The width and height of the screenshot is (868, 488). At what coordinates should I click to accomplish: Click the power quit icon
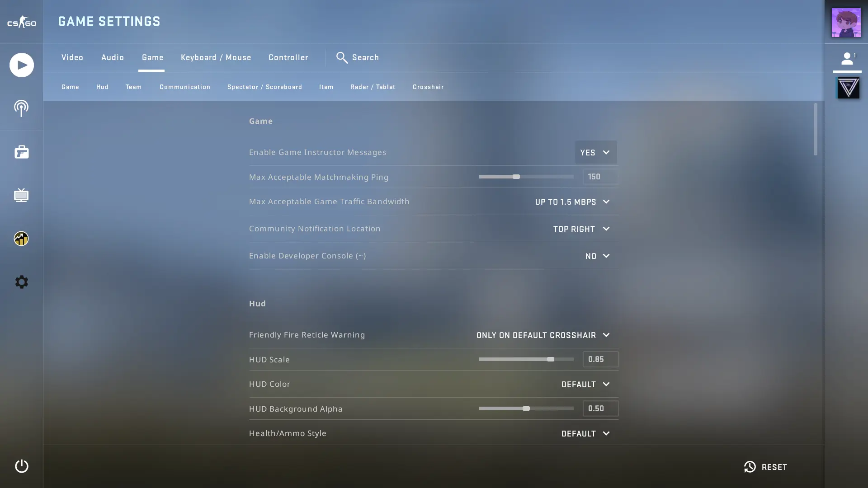tap(21, 466)
